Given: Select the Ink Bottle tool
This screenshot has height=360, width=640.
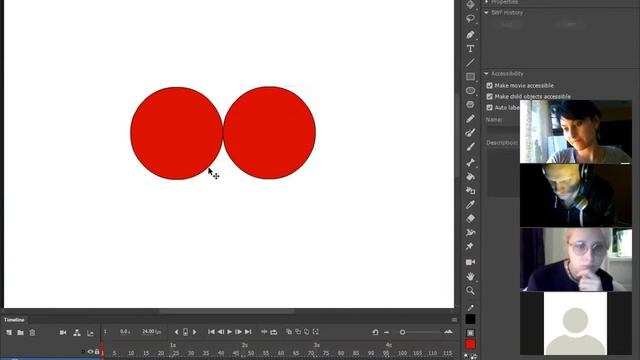Looking at the screenshot, I should pyautogui.click(x=470, y=190).
